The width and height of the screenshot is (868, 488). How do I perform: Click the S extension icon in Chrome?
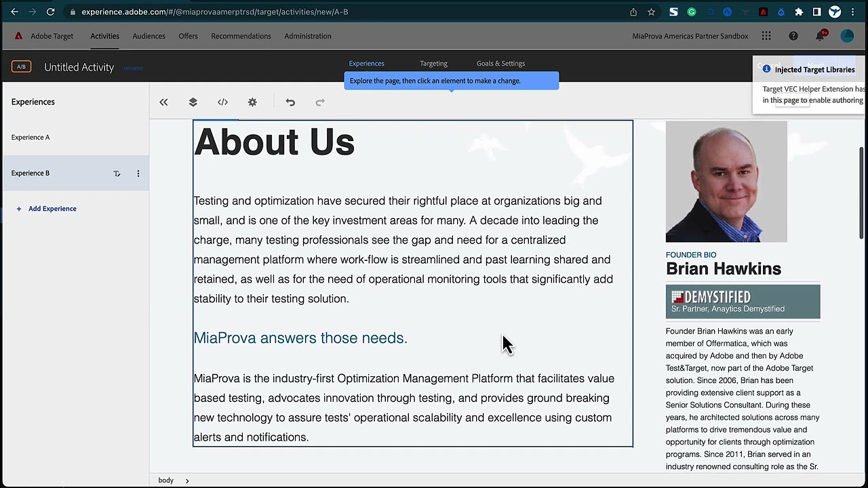coord(673,12)
